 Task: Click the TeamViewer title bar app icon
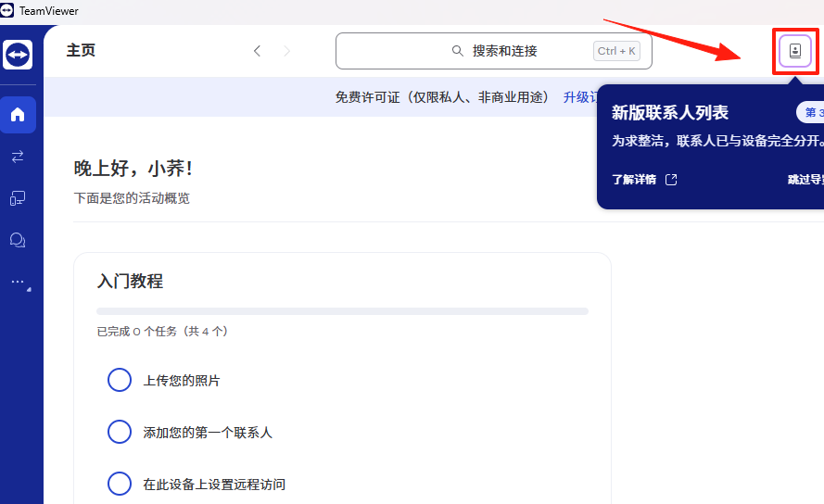point(6,10)
